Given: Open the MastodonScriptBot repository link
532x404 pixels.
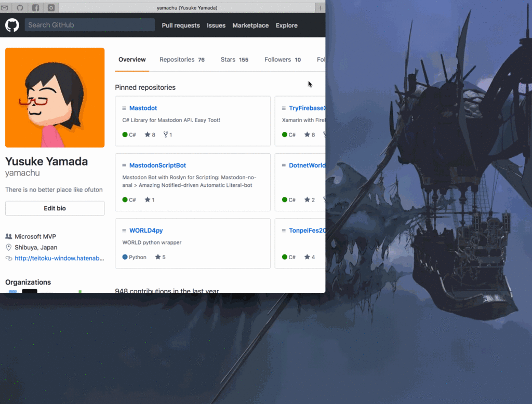Looking at the screenshot, I should click(158, 166).
